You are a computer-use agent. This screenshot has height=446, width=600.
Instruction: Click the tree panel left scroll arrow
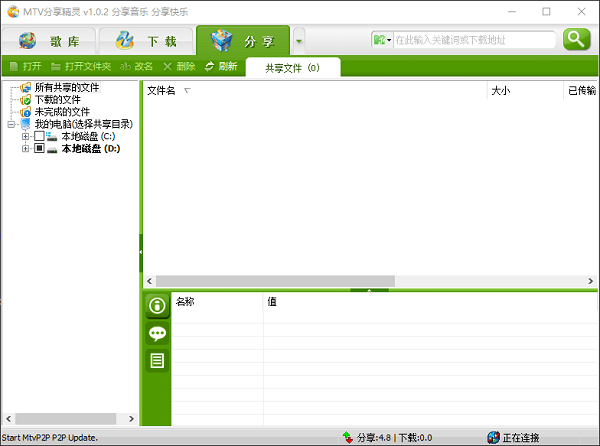pyautogui.click(x=8, y=419)
